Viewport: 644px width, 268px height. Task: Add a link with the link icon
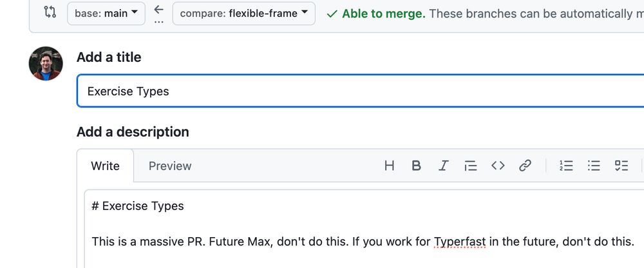pyautogui.click(x=525, y=166)
